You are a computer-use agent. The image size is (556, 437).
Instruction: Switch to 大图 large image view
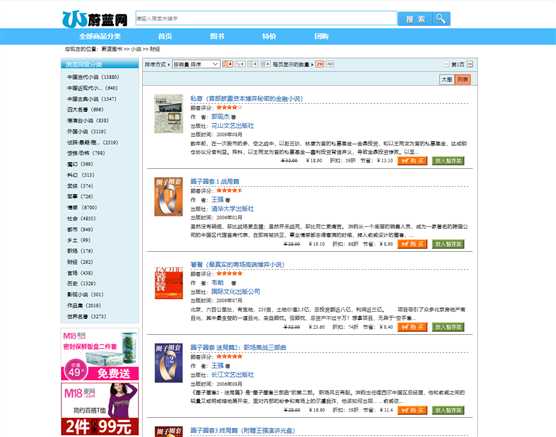coord(447,79)
